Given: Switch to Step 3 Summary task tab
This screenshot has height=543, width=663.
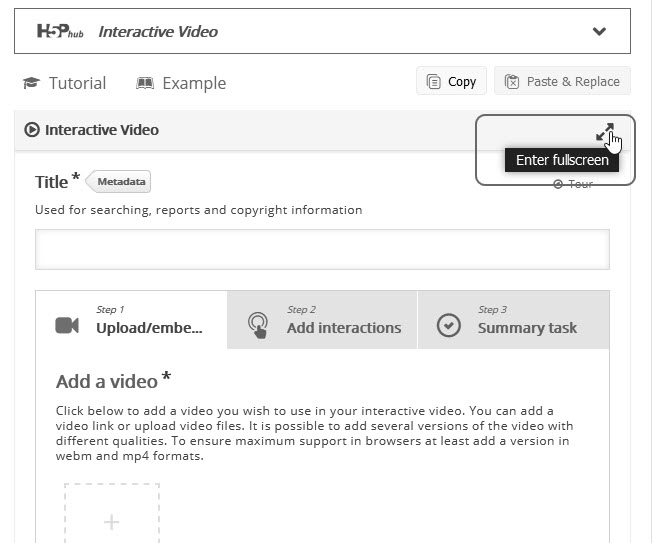Looking at the screenshot, I should 514,320.
